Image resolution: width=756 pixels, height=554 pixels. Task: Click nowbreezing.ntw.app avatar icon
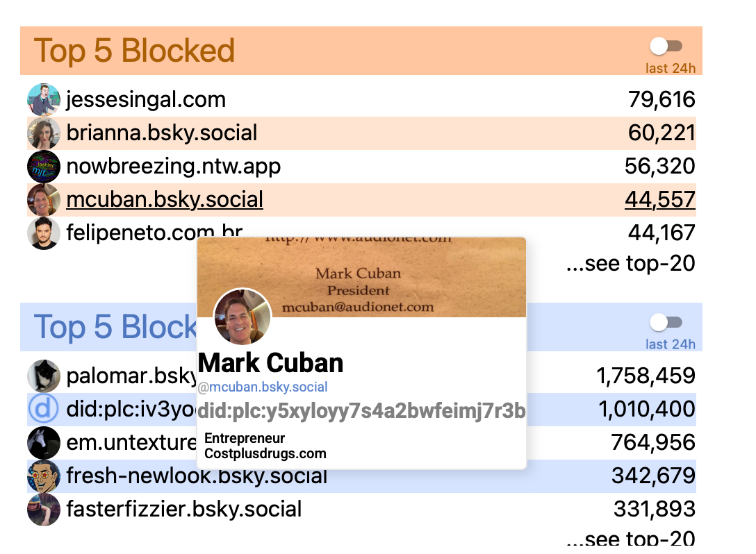pyautogui.click(x=44, y=167)
